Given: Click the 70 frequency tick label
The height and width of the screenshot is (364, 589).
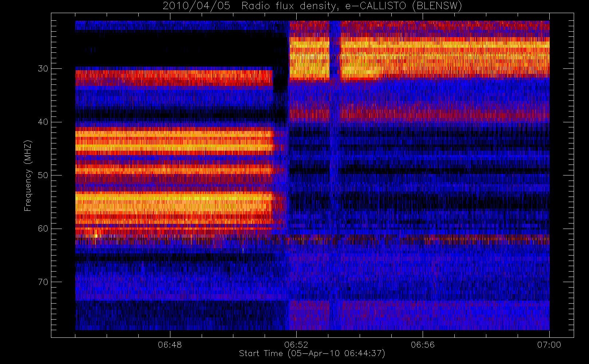Looking at the screenshot, I should click(43, 282).
